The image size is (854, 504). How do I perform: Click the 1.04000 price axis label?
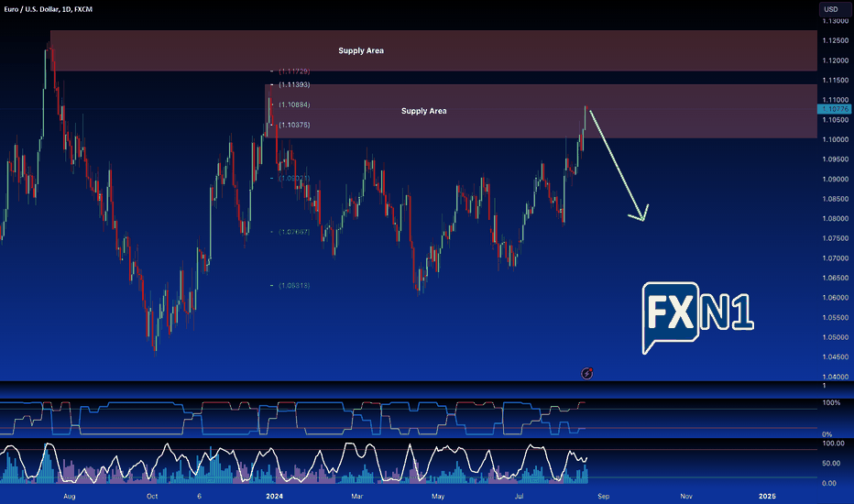click(836, 377)
